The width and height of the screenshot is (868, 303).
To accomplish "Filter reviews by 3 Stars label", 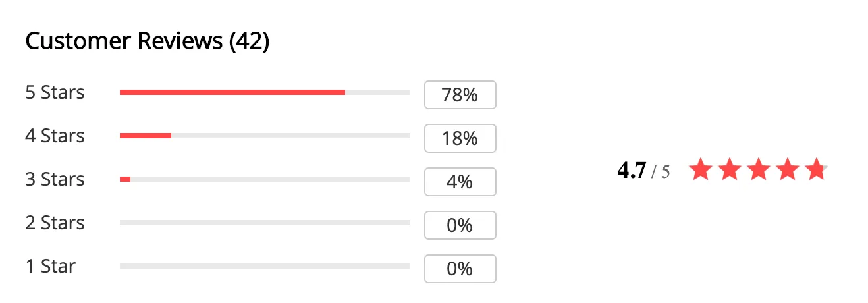I will point(55,179).
